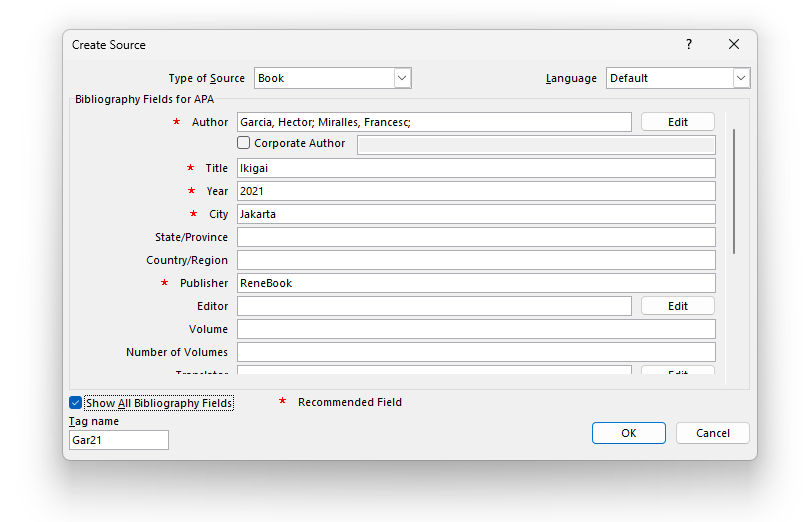Click the Year field showing 2021
Screen dimensions: 811x522
[476, 191]
